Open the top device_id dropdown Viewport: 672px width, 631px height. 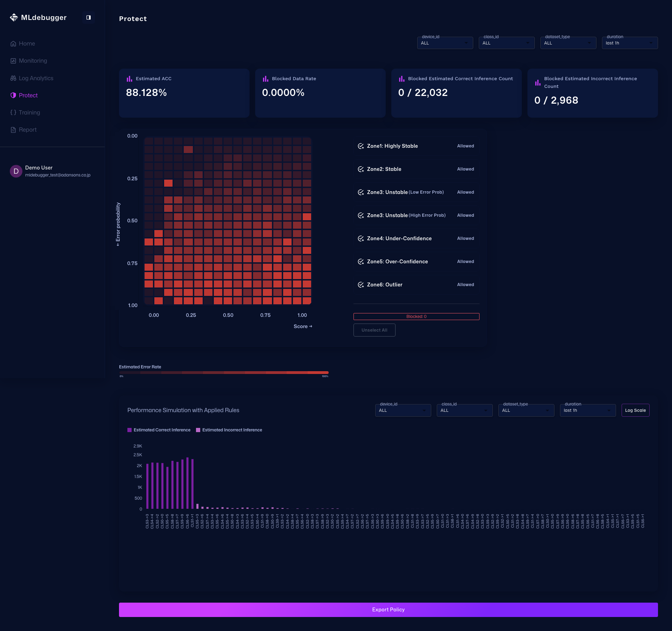click(444, 43)
